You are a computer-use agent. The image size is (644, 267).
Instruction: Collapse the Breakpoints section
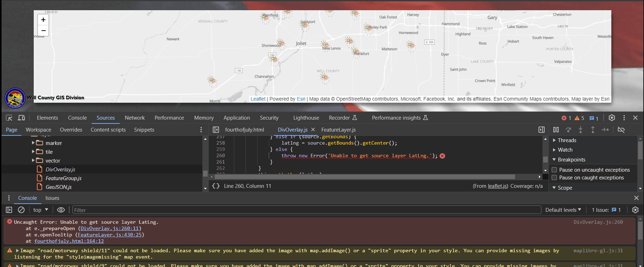tap(554, 160)
